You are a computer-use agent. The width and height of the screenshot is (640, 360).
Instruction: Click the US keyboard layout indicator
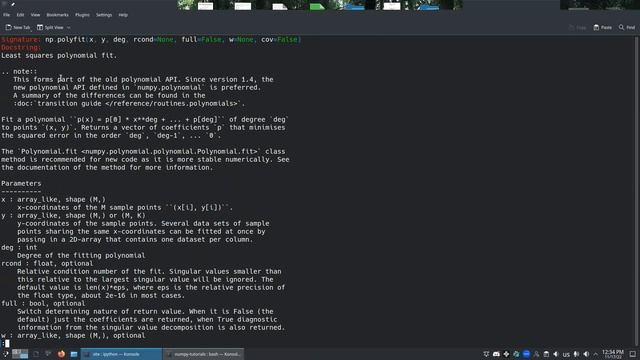[x=566, y=354]
